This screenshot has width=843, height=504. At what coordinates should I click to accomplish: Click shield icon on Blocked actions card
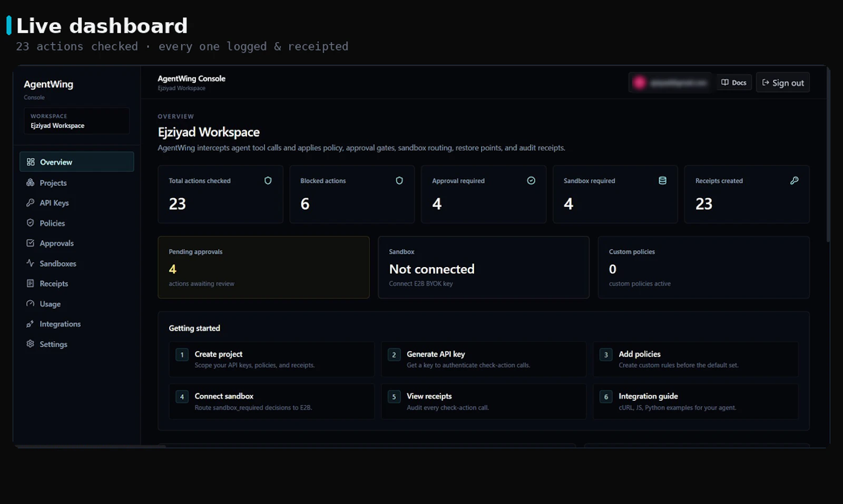click(x=399, y=181)
